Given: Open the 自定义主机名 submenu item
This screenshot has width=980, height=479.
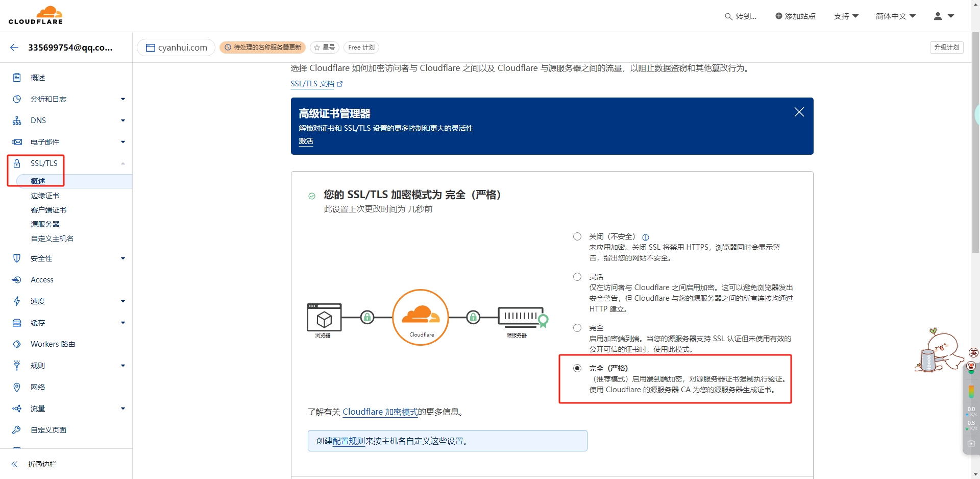Looking at the screenshot, I should pyautogui.click(x=52, y=238).
